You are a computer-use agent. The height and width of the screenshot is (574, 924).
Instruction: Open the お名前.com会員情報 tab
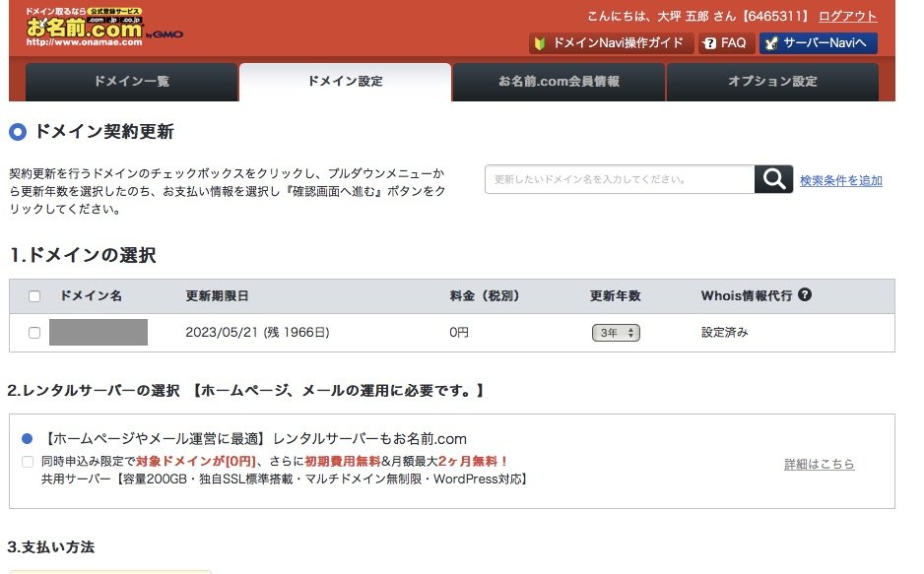click(x=559, y=82)
